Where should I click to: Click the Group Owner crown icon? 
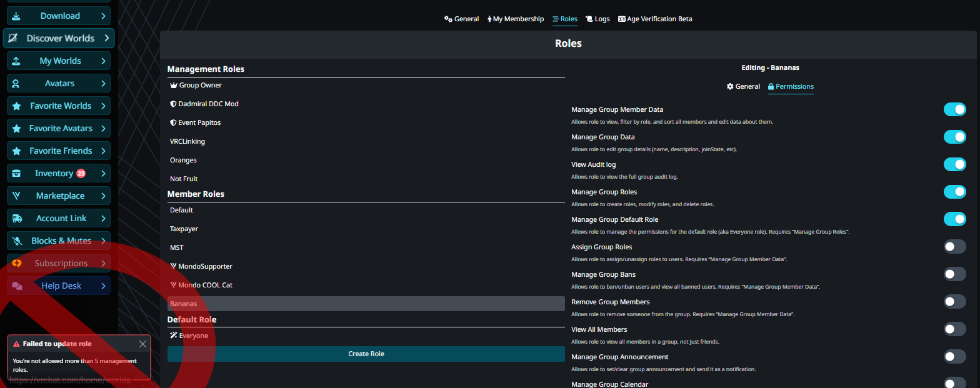tap(174, 85)
